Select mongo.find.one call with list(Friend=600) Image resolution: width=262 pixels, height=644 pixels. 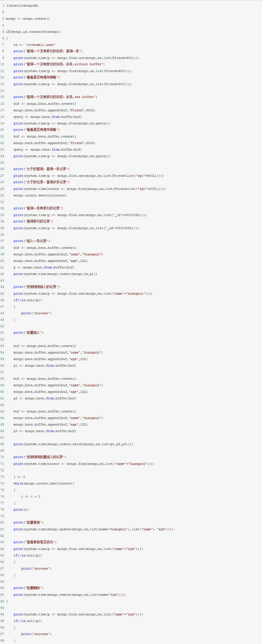(76, 58)
